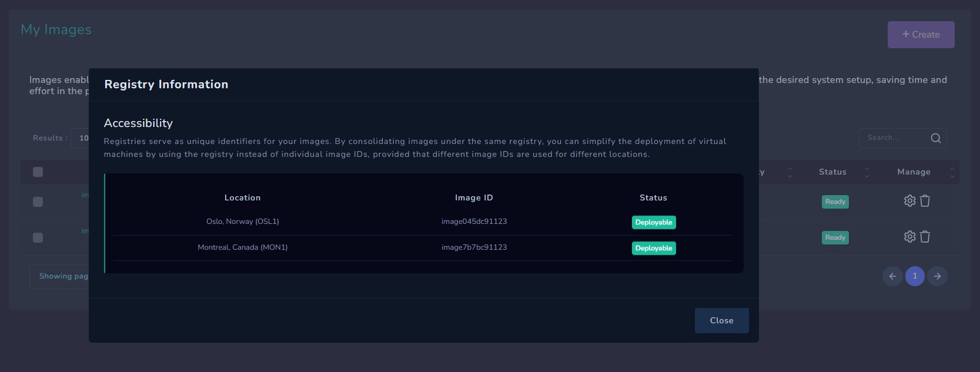The height and width of the screenshot is (372, 980).
Task: Click the My Images page title
Action: (x=56, y=29)
